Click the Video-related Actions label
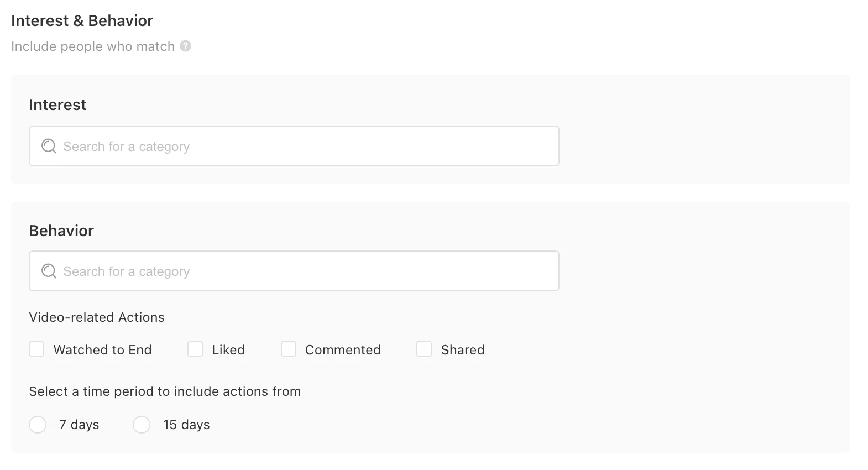 [x=97, y=317]
